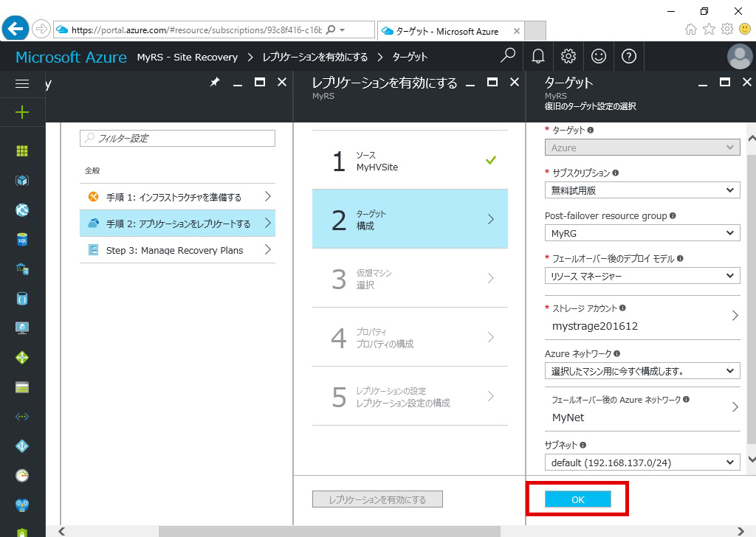Open the Post-failover resource group dropdown MyRG
Screen dimensions: 756x537
click(642, 233)
